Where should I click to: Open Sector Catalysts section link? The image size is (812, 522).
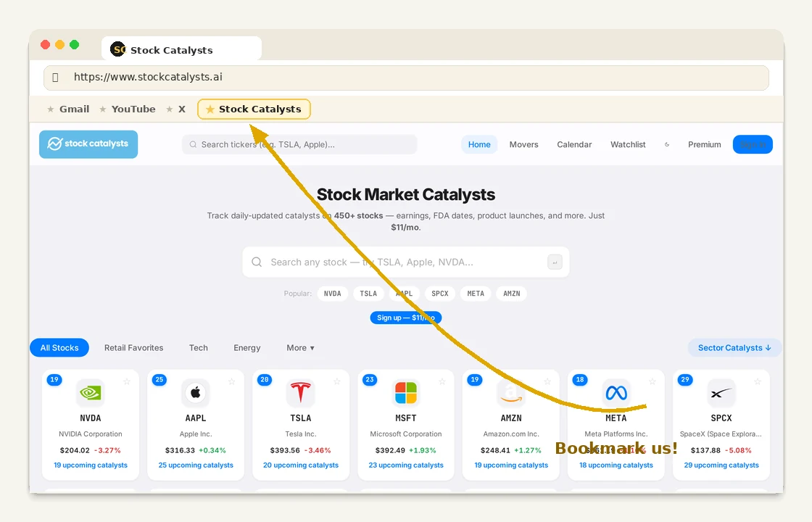click(x=734, y=348)
